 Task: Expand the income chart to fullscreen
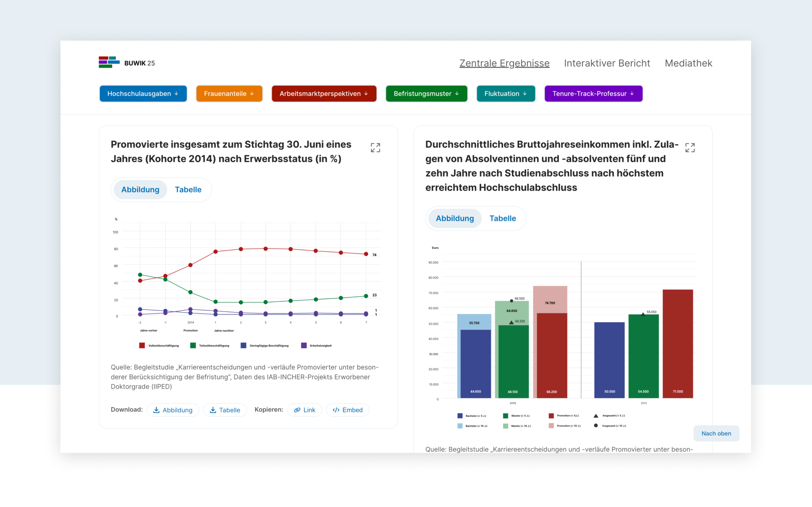click(x=690, y=147)
